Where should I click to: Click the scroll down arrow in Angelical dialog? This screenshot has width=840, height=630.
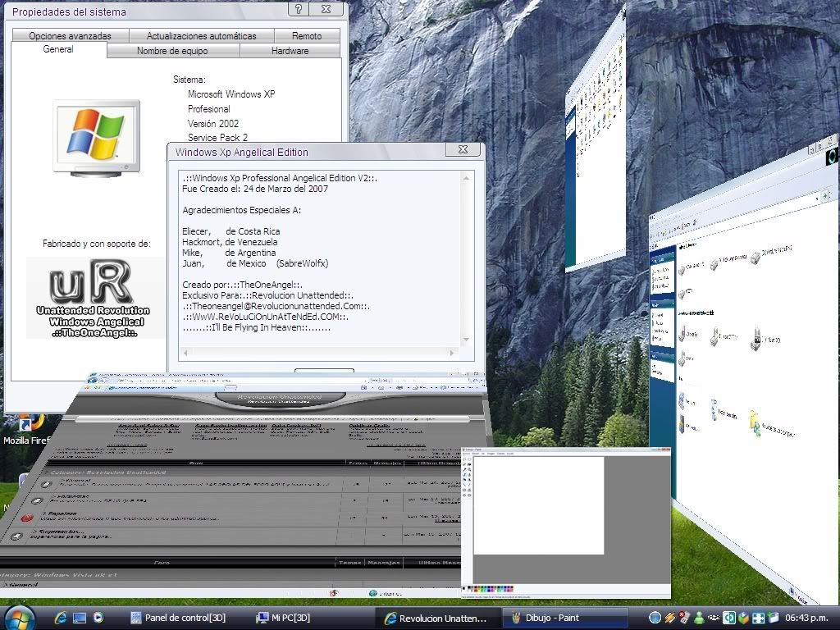466,340
